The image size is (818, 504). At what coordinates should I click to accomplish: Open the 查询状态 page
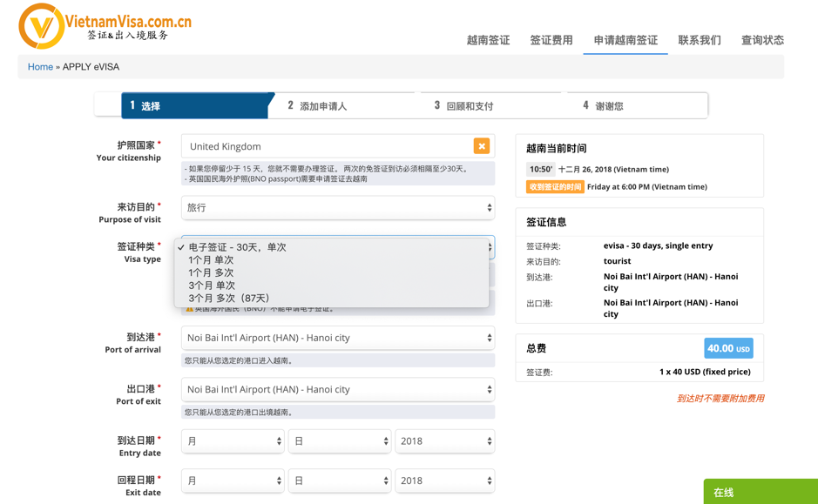(762, 40)
